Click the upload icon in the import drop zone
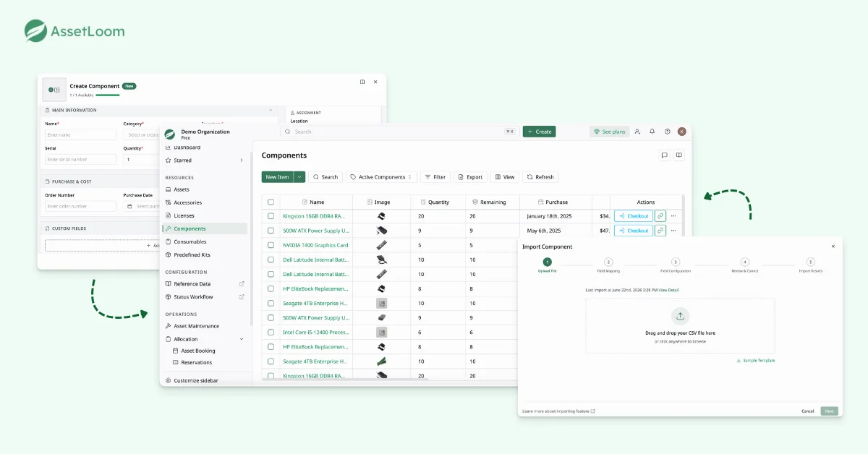The image size is (868, 454). click(x=679, y=316)
